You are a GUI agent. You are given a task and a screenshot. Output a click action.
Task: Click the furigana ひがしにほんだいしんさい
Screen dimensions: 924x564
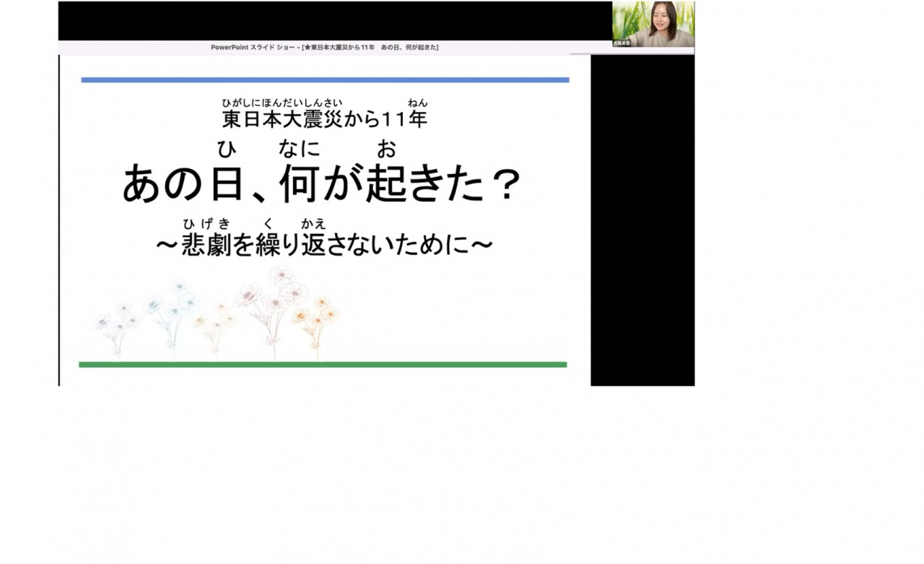pyautogui.click(x=282, y=103)
